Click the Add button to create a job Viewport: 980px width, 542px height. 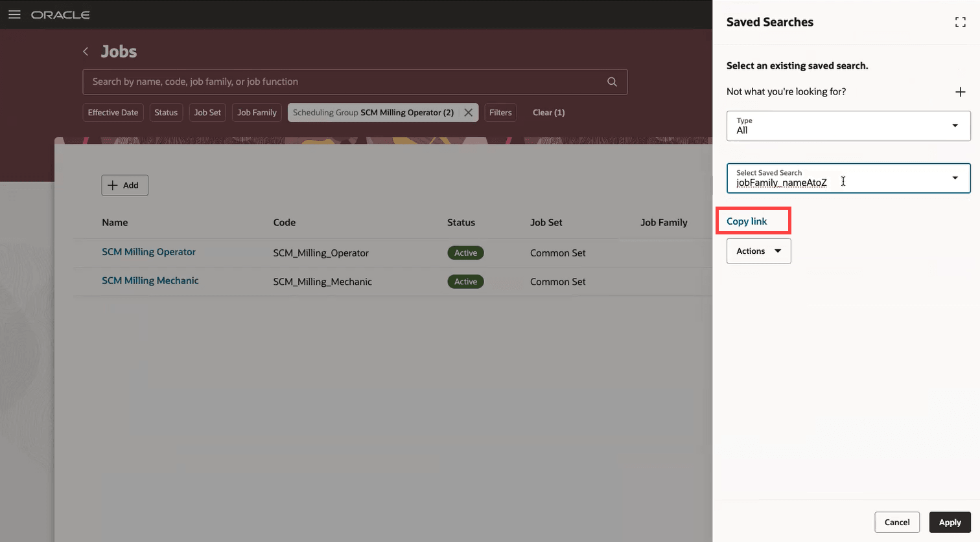click(x=124, y=185)
